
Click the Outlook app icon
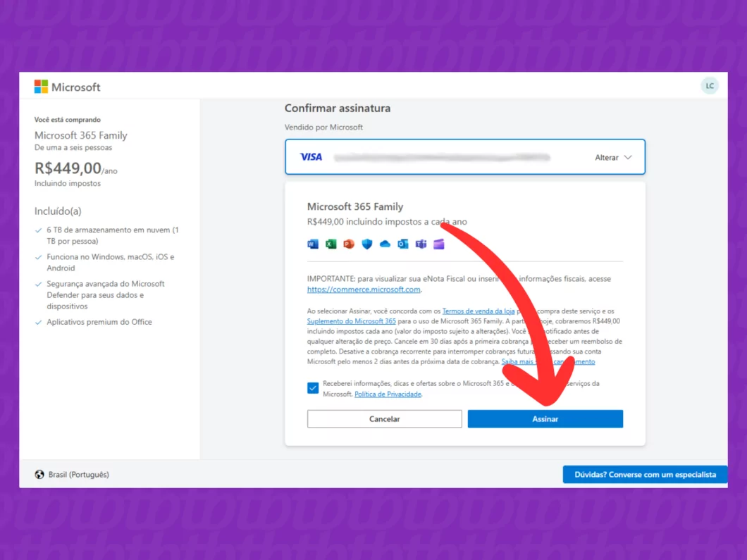tap(403, 244)
